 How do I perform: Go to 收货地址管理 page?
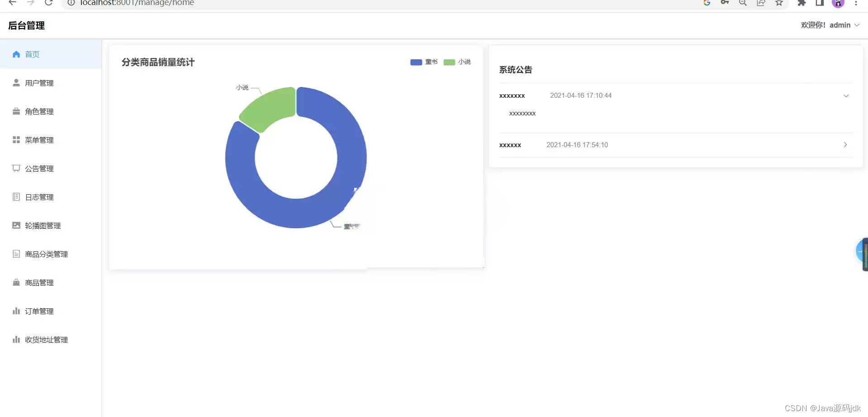(51, 340)
